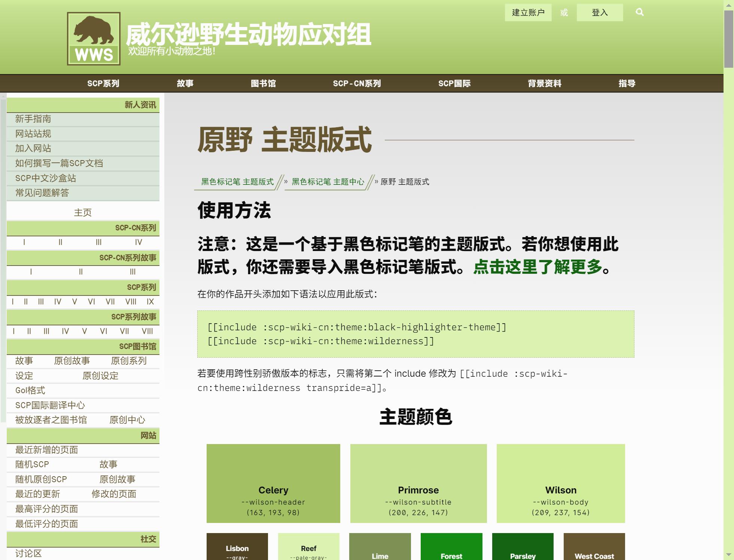Image resolution: width=734 pixels, height=560 pixels.
Task: Expand the 背景资料 navigation dropdown
Action: (x=544, y=83)
